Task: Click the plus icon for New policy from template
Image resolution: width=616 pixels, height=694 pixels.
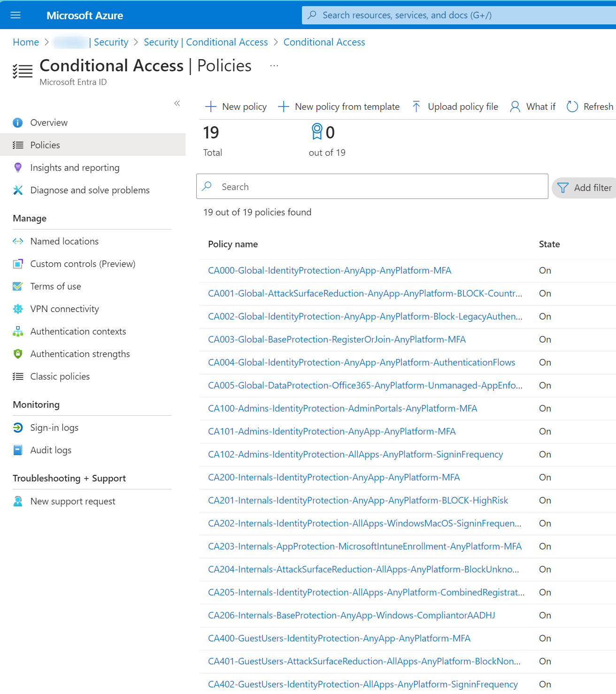Action: pos(284,107)
